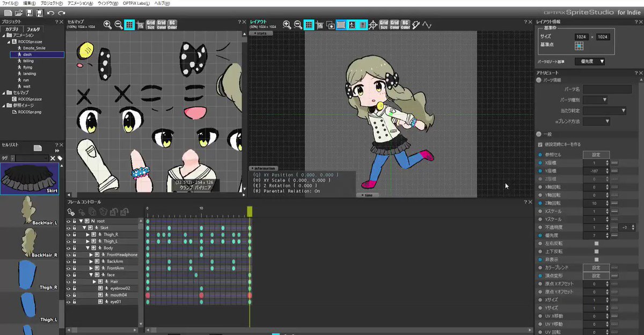Open the 当たり判定 dropdown
Image resolution: width=644 pixels, height=335 pixels.
click(x=604, y=110)
